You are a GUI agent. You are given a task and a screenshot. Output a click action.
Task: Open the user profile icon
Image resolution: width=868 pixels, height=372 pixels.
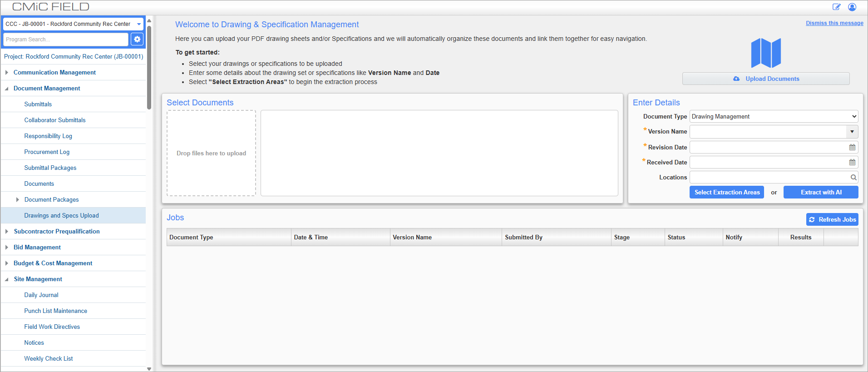852,7
